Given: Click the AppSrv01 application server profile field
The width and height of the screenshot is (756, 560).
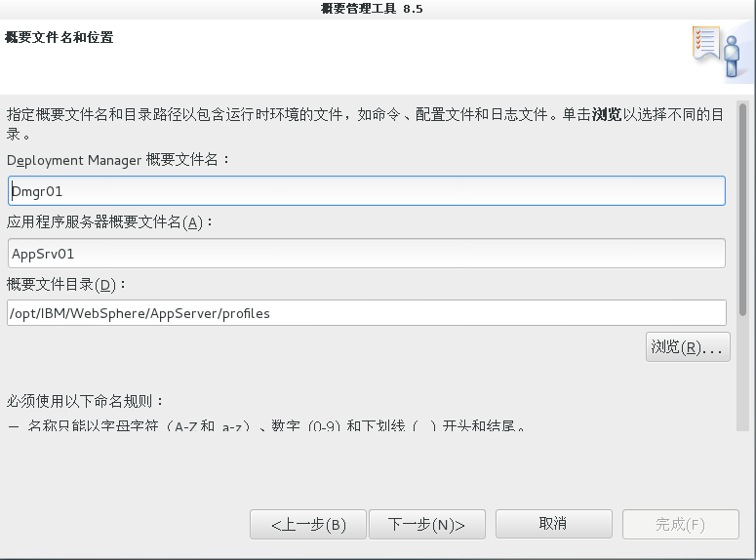Looking at the screenshot, I should [367, 254].
